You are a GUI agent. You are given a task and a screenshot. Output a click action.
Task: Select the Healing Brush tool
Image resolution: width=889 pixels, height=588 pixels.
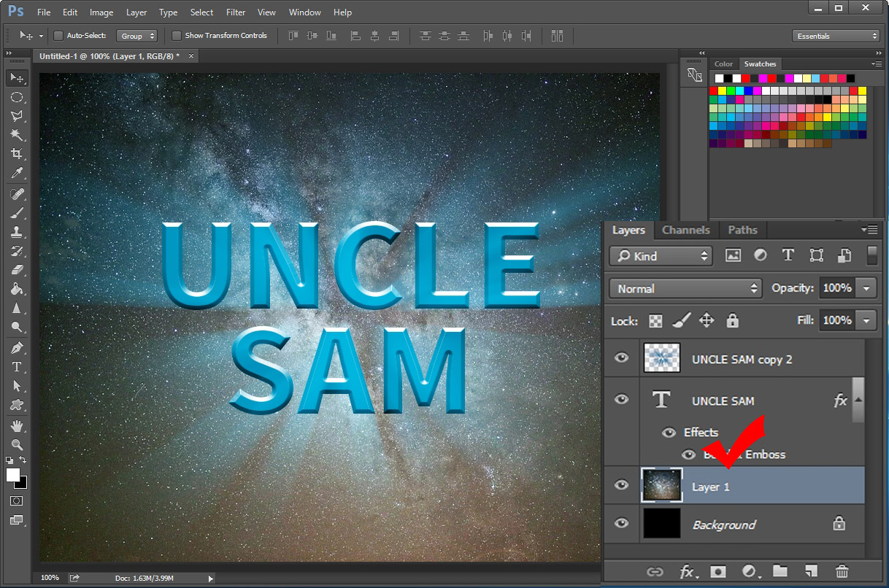[17, 194]
